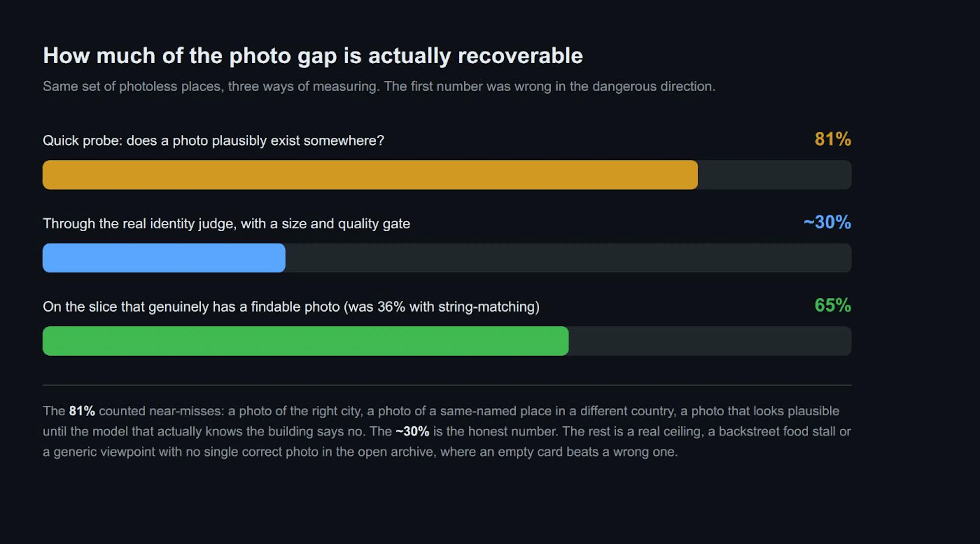The width and height of the screenshot is (980, 544).
Task: Click the blue ~30% value label
Action: click(827, 222)
